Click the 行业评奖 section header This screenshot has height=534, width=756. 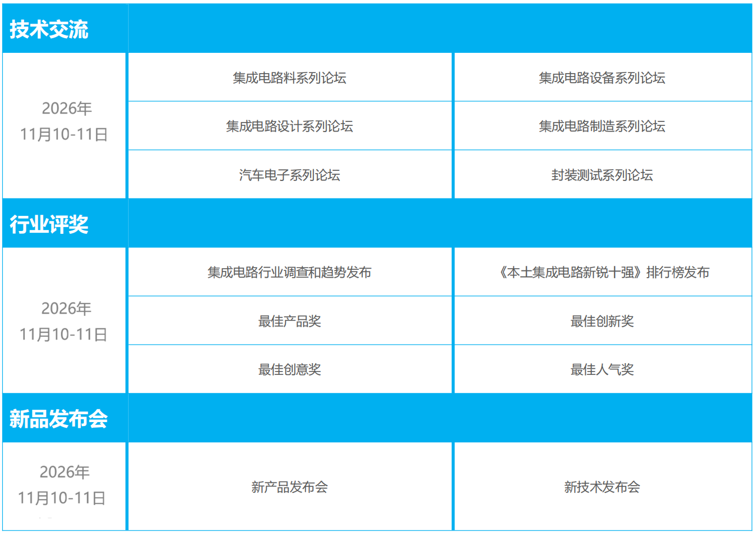tap(49, 224)
